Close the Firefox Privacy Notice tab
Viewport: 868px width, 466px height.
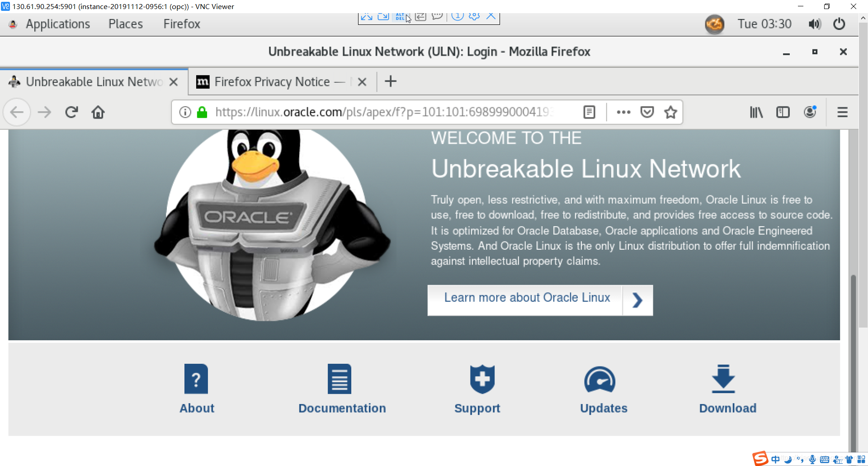tap(362, 82)
